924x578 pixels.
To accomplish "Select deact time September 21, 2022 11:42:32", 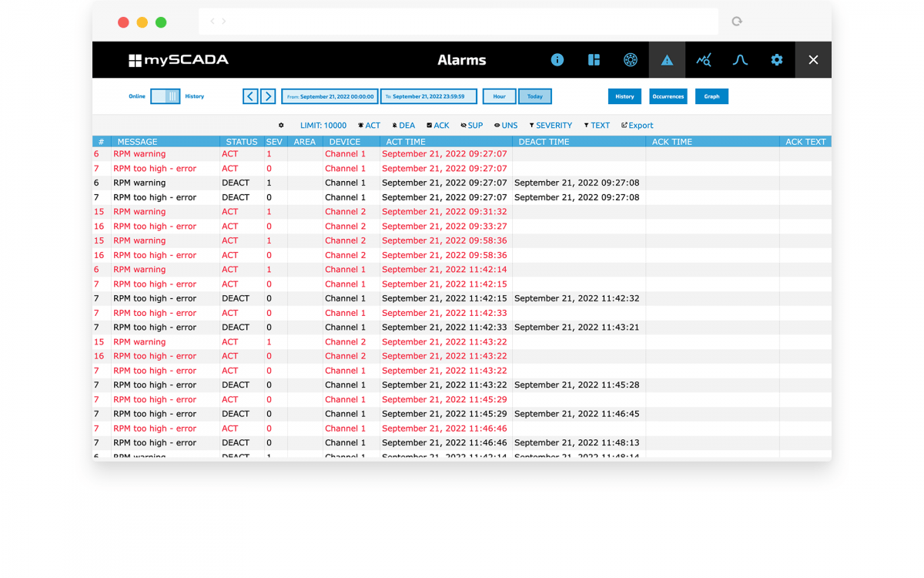I will click(577, 298).
